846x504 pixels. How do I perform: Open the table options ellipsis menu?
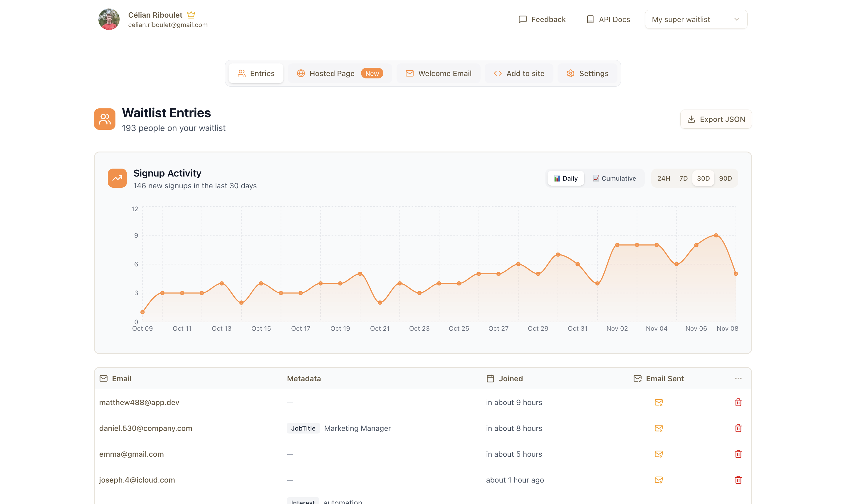(x=738, y=378)
